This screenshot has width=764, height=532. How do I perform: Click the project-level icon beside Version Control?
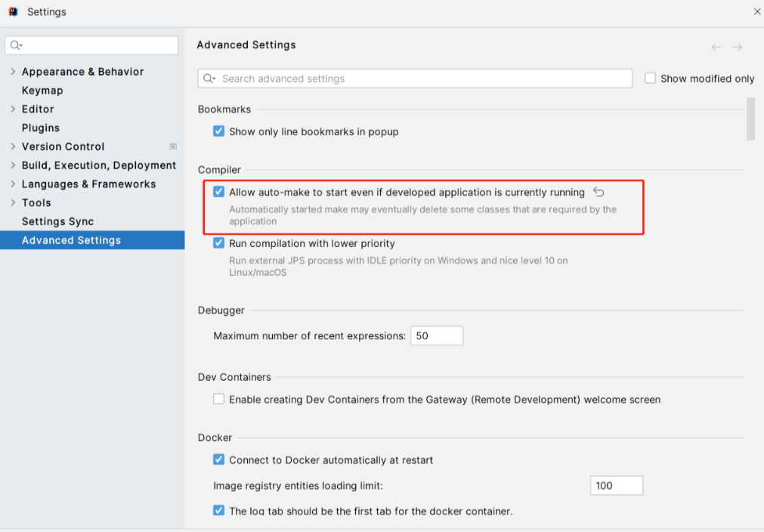pyautogui.click(x=173, y=147)
